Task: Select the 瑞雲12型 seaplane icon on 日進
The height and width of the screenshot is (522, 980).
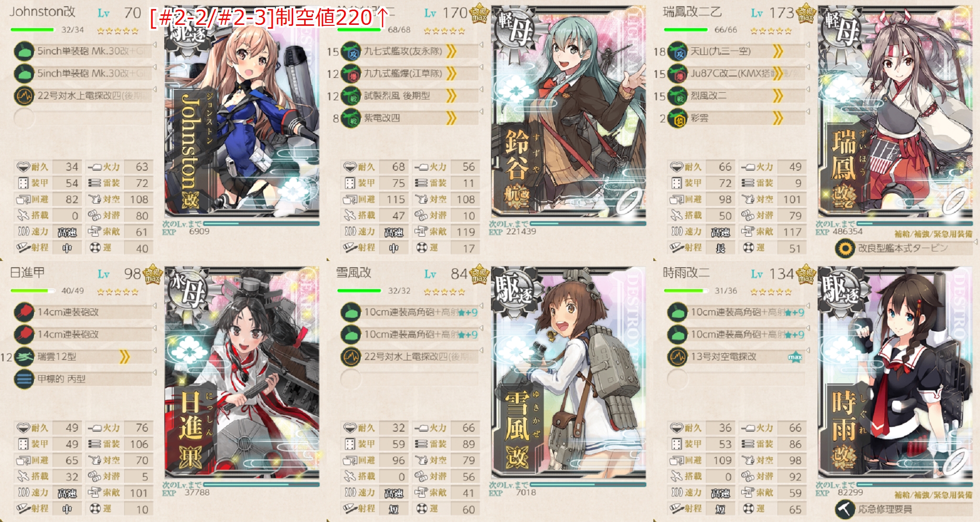Action: [x=23, y=357]
